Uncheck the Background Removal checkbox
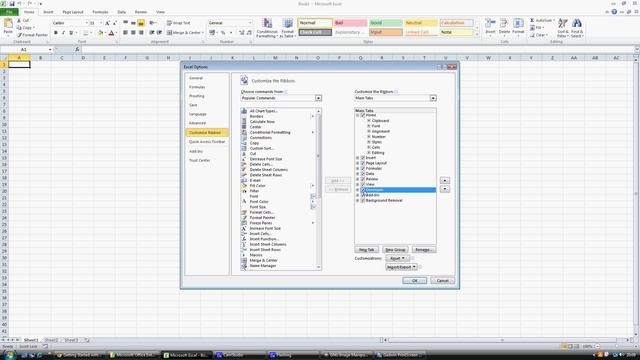 (363, 200)
